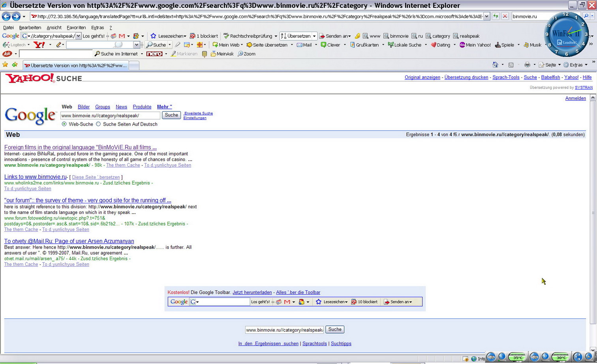Refresh the page with the green arrows icon
Image resolution: width=597 pixels, height=364 pixels.
pos(496,16)
